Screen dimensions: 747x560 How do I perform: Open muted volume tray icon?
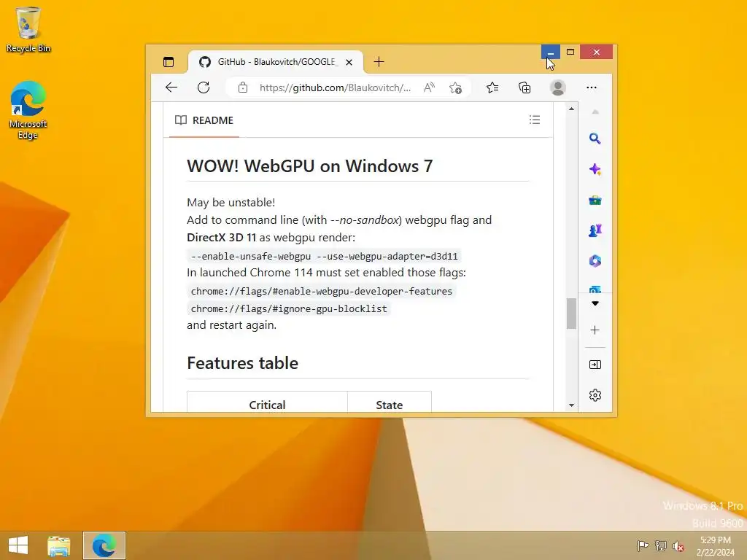(x=678, y=546)
